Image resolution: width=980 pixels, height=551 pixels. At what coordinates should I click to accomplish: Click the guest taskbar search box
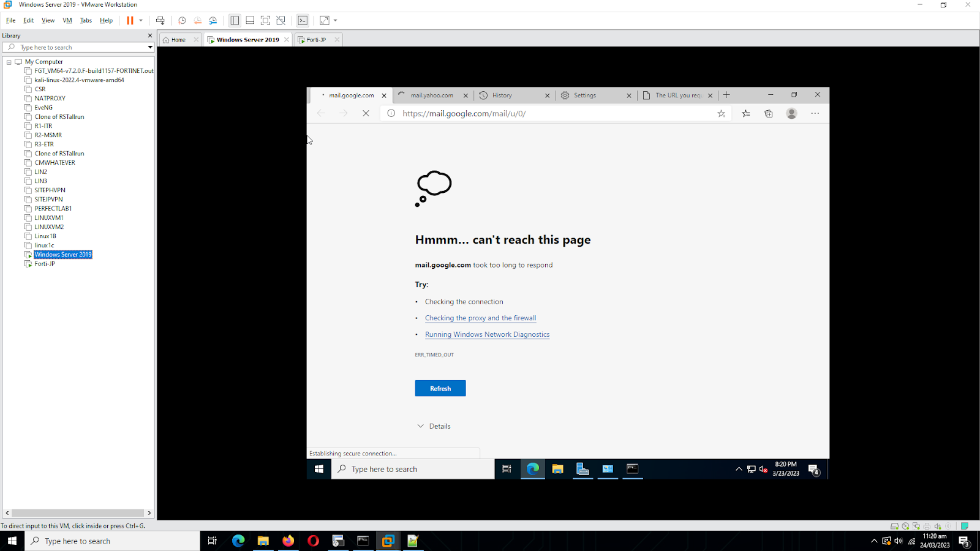tap(413, 469)
